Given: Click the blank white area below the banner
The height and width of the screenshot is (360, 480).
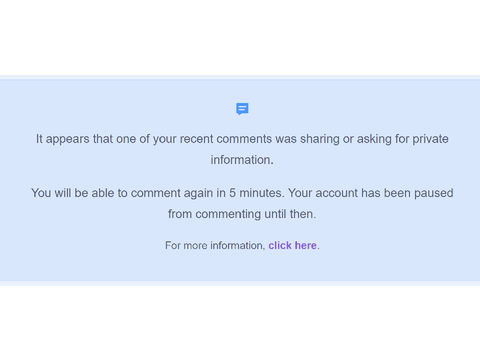Looking at the screenshot, I should pyautogui.click(x=240, y=323).
